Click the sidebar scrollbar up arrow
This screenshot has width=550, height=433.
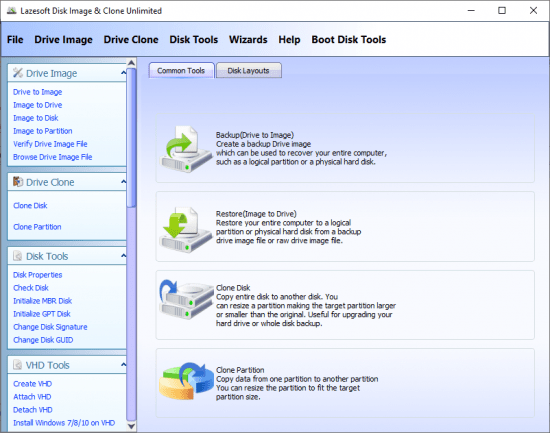tap(131, 63)
